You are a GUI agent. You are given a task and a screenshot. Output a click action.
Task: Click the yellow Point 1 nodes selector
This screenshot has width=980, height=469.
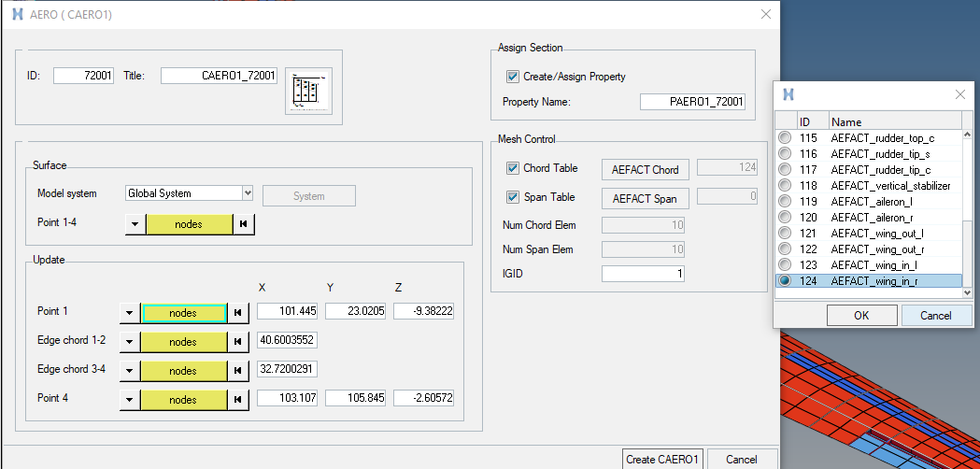click(x=183, y=313)
